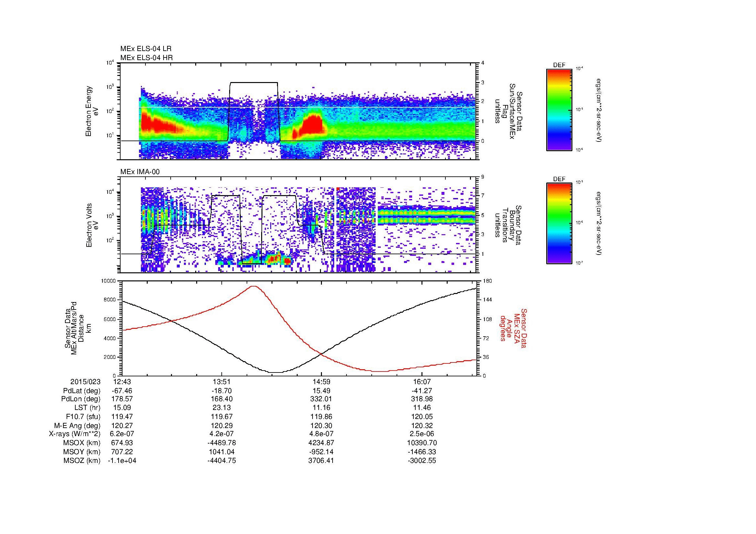This screenshot has height=534, width=756.
Task: Click MSOZ value '-4404.75'
Action: pyautogui.click(x=222, y=461)
